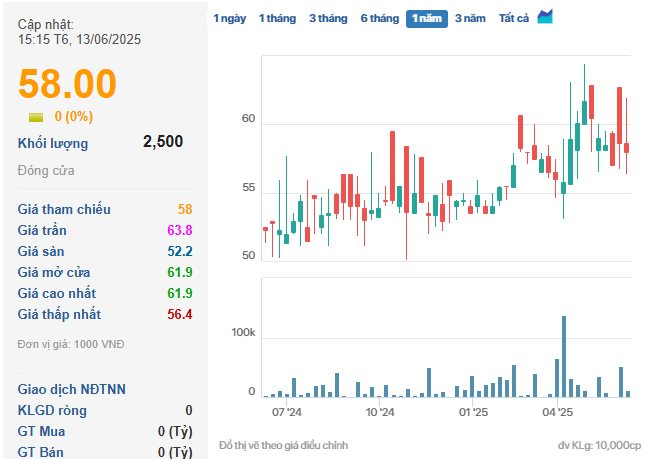Click the Giá sàn value 52.2
Image resolution: width=667 pixels, height=459 pixels.
pos(179,251)
